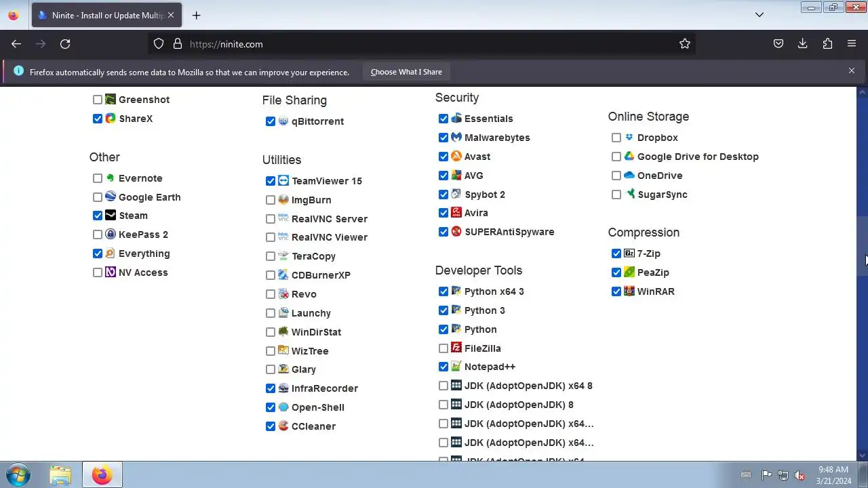View site security shield information
The width and height of the screenshot is (868, 488).
pos(159,44)
